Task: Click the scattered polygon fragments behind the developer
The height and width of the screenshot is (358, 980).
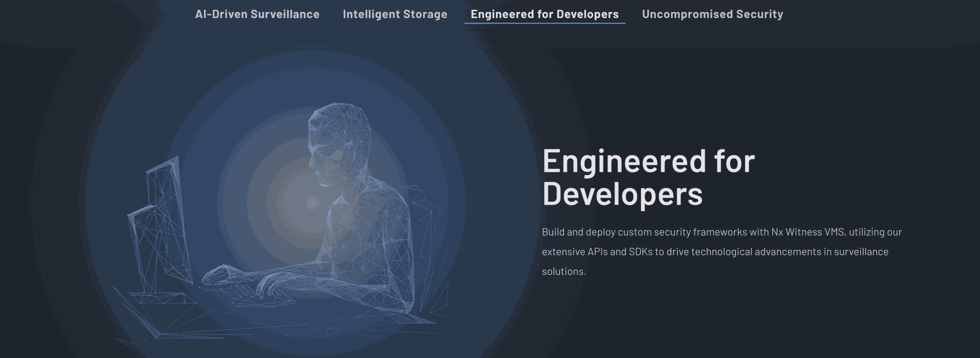Action: pyautogui.click(x=431, y=255)
